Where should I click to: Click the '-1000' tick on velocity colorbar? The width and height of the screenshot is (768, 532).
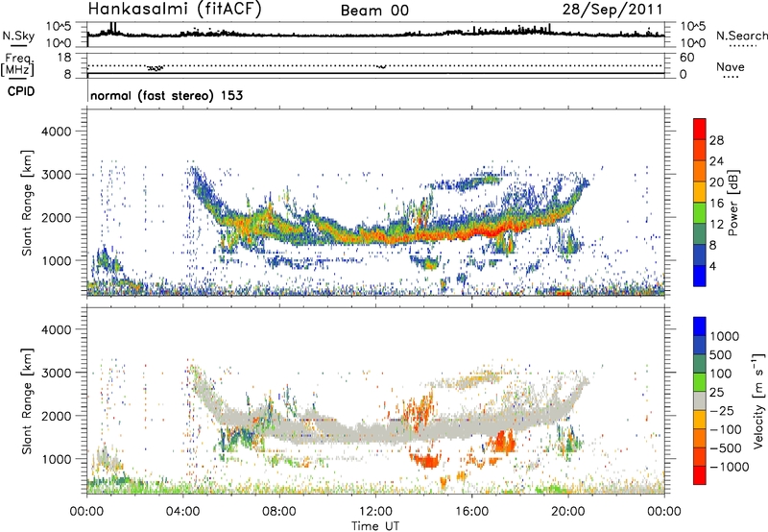[x=729, y=467]
